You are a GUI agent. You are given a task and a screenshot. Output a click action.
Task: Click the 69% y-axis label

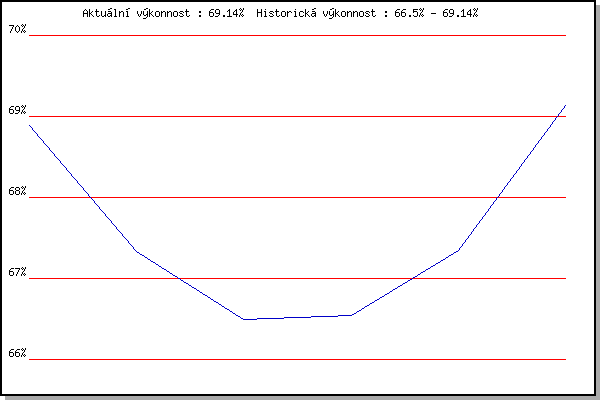[x=17, y=110]
